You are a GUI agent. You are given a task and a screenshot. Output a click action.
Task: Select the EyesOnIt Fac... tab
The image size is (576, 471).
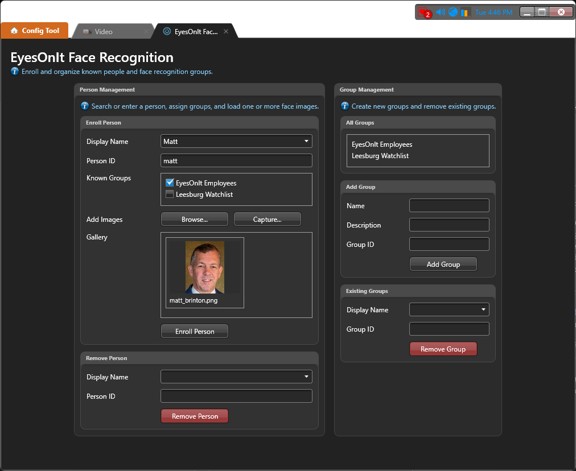coord(196,32)
